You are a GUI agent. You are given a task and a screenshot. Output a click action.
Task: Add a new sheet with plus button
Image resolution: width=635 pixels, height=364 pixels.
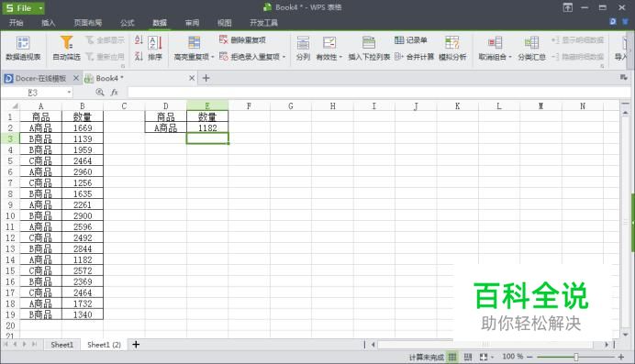136,345
